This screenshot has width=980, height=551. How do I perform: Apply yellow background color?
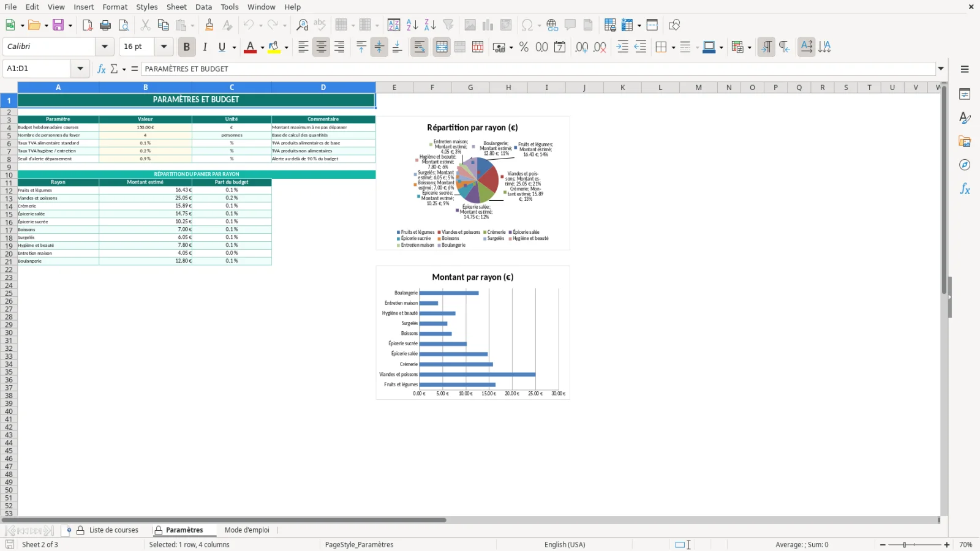(x=274, y=47)
